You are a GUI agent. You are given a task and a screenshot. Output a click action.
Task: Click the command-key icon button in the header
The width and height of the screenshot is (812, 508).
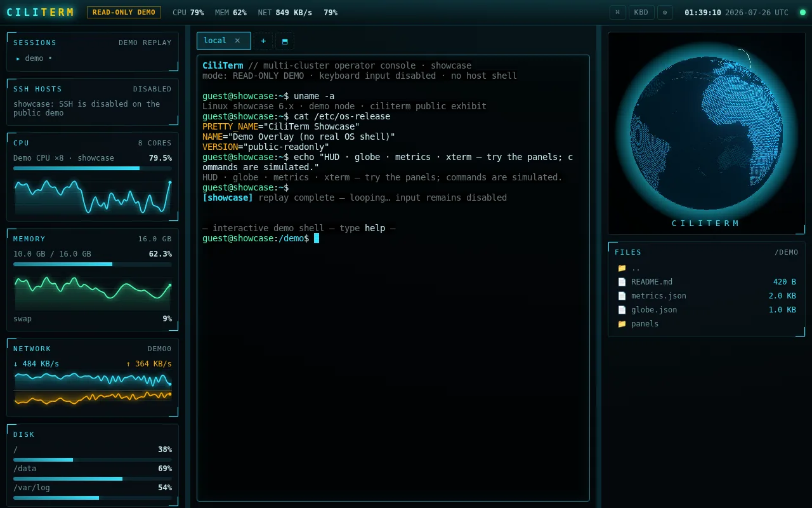click(x=617, y=12)
